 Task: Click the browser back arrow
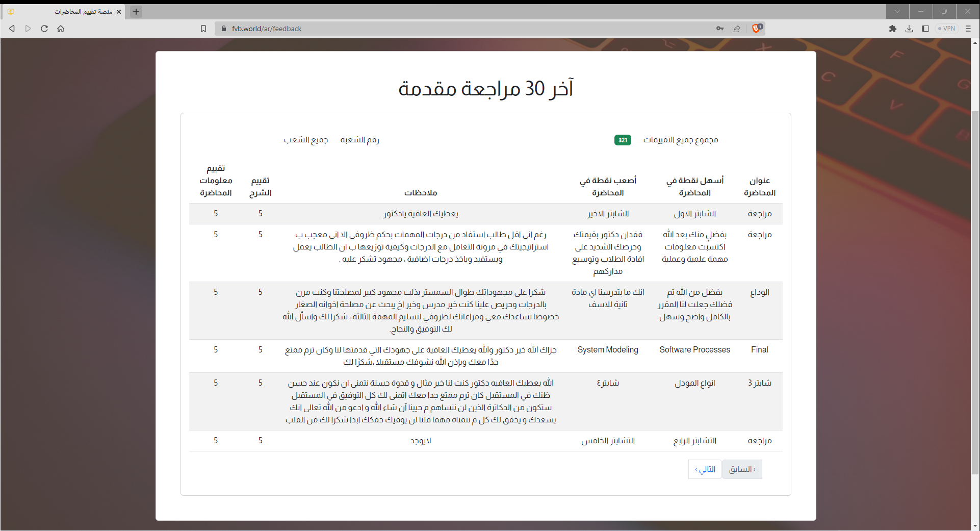12,29
